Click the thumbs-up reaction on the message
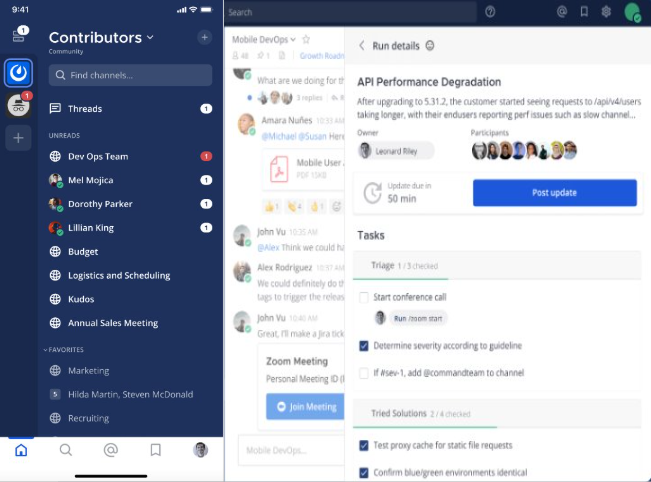The height and width of the screenshot is (482, 651). point(271,206)
